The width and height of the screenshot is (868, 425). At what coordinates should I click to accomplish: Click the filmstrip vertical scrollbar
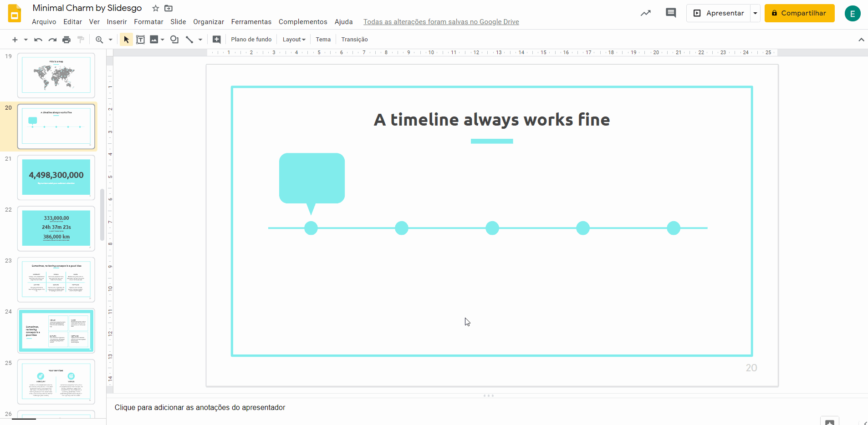click(102, 214)
